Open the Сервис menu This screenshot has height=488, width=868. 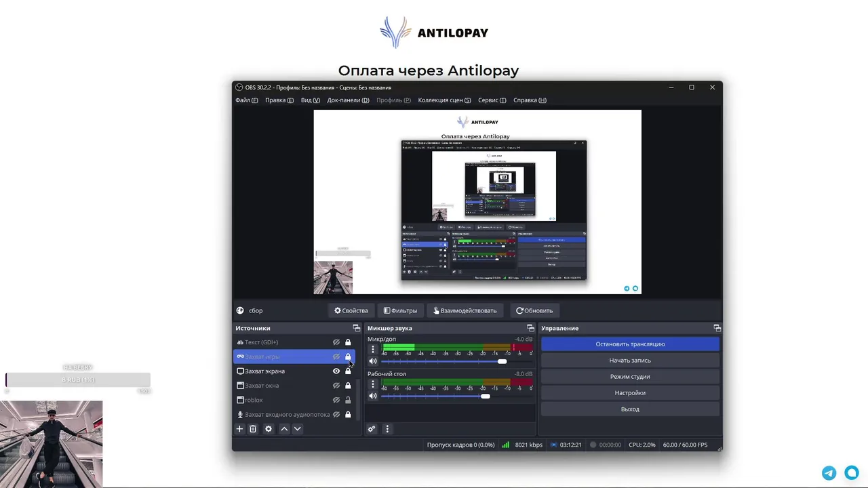492,100
